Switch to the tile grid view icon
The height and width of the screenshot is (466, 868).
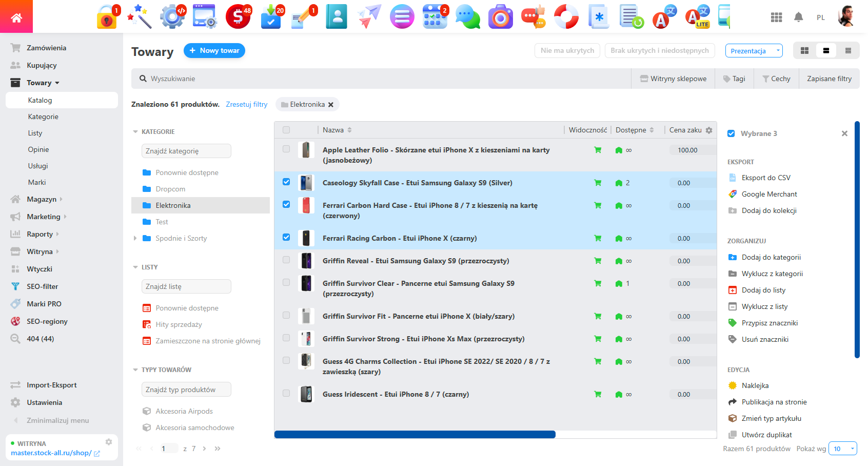click(x=804, y=51)
